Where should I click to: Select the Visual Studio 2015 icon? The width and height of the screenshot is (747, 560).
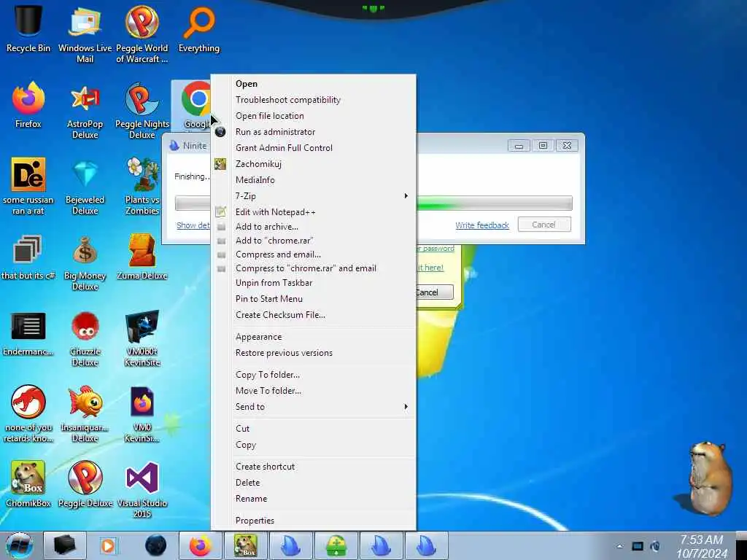pyautogui.click(x=142, y=489)
